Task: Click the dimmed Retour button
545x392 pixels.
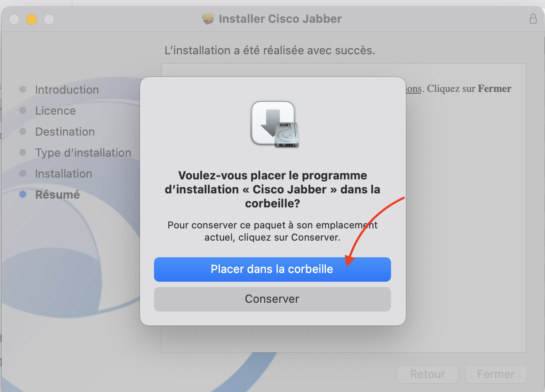Action: click(427, 374)
